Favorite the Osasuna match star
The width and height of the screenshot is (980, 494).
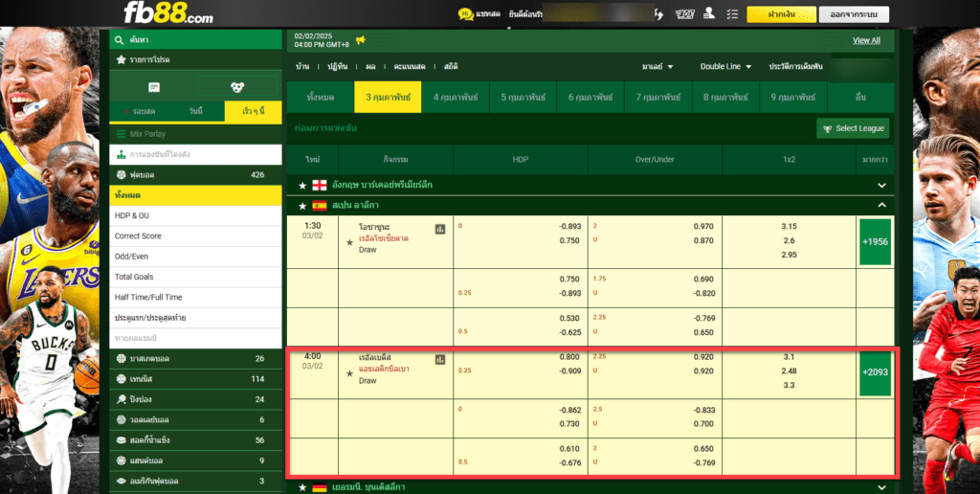350,242
